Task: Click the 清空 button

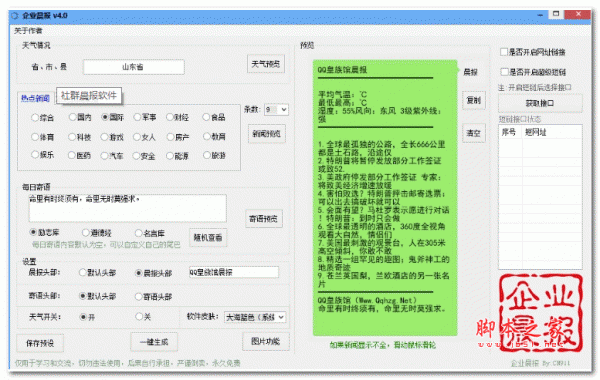Action: coord(474,133)
